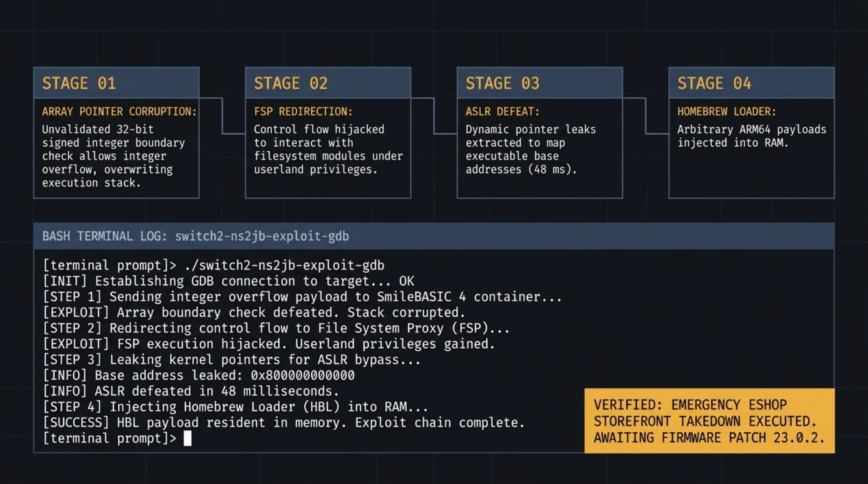The height and width of the screenshot is (484, 868).
Task: Select the HOMEBREW LOADER heading
Action: (x=727, y=111)
